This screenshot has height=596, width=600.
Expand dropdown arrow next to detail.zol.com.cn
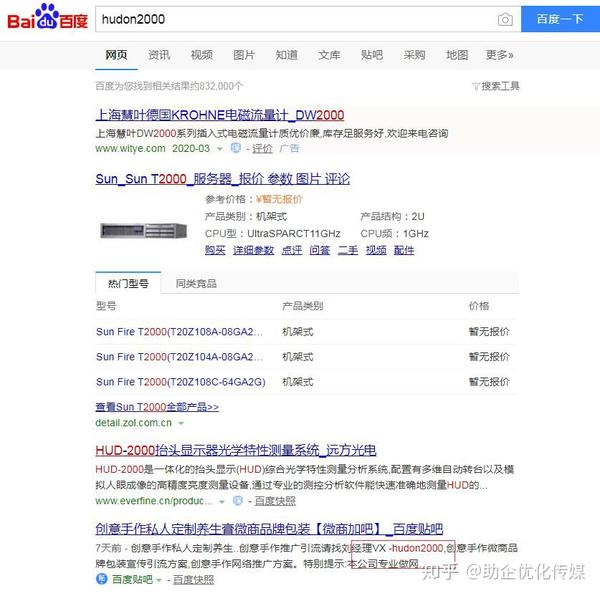pos(181,423)
